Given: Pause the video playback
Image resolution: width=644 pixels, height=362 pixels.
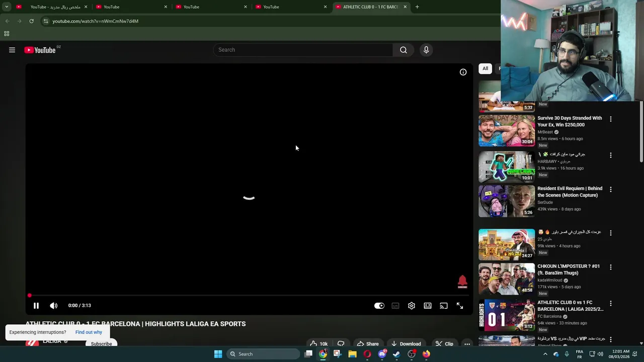Looking at the screenshot, I should (x=36, y=306).
